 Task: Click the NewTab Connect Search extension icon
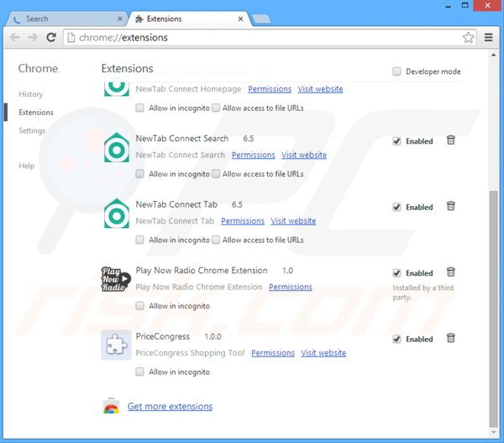coord(117,147)
